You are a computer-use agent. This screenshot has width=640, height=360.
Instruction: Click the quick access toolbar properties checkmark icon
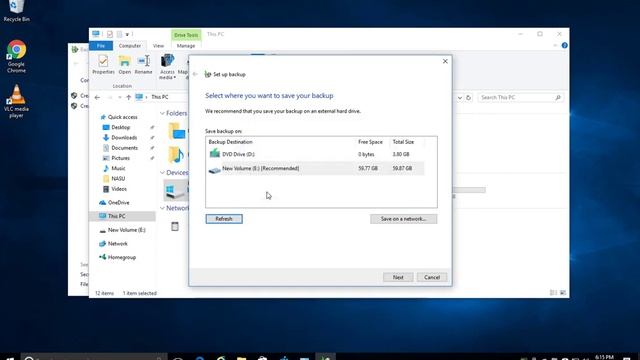[x=109, y=34]
